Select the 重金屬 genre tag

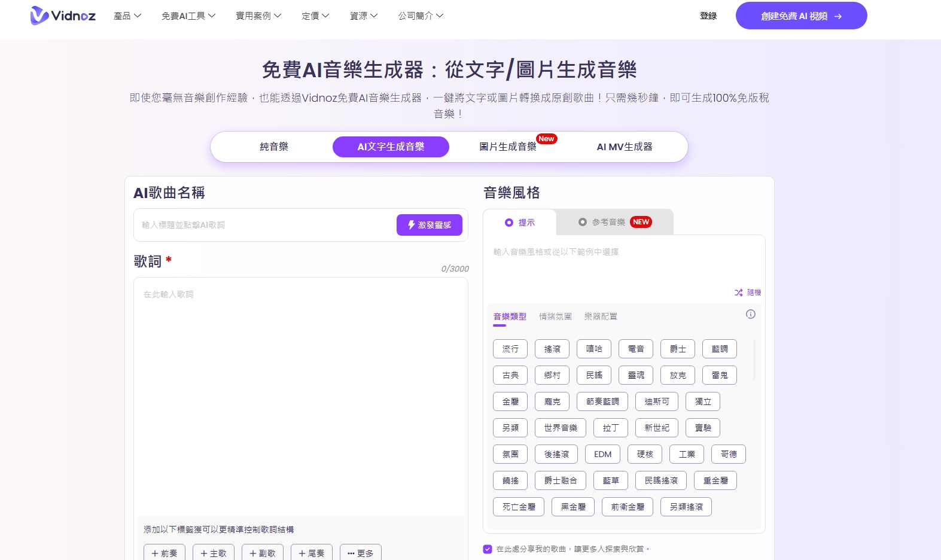click(x=715, y=480)
